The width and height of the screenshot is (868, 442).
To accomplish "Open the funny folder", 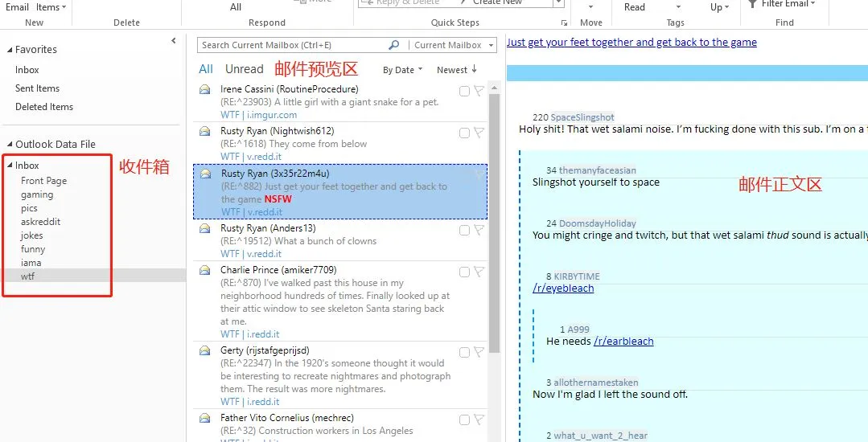I will [33, 249].
